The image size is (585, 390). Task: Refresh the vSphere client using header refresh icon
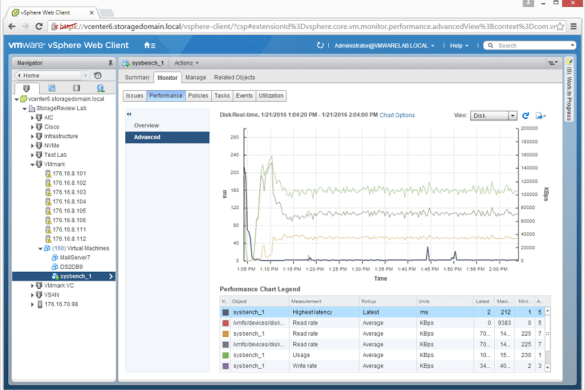[x=320, y=45]
